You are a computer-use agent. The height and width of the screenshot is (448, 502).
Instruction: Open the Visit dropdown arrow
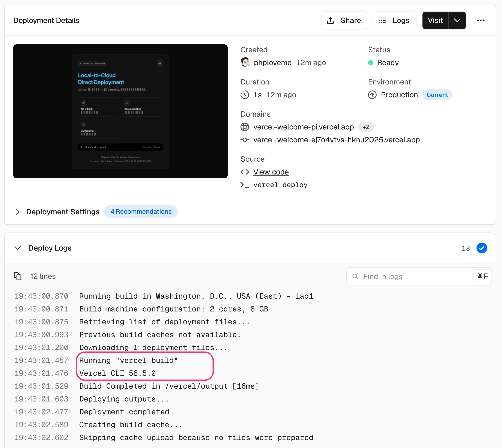[x=457, y=20]
